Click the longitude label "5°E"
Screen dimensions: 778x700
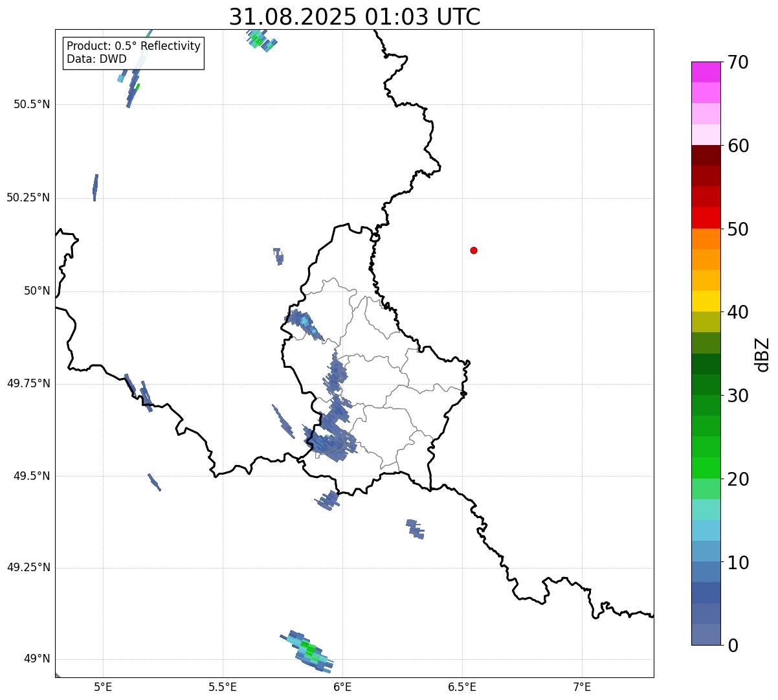pos(103,686)
